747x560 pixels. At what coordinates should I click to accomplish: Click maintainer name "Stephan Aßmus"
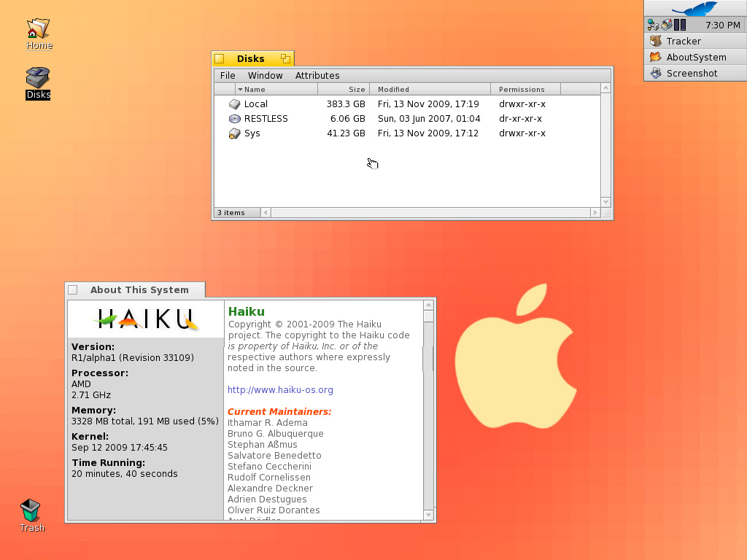coord(262,445)
